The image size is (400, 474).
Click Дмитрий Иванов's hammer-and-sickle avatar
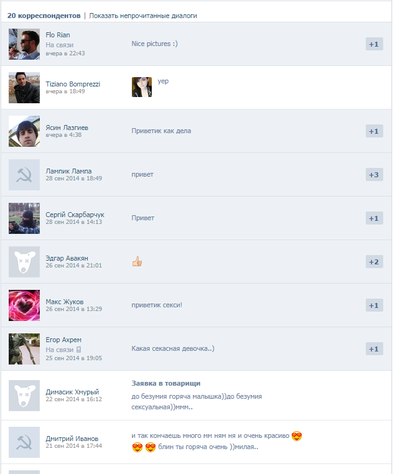click(24, 442)
